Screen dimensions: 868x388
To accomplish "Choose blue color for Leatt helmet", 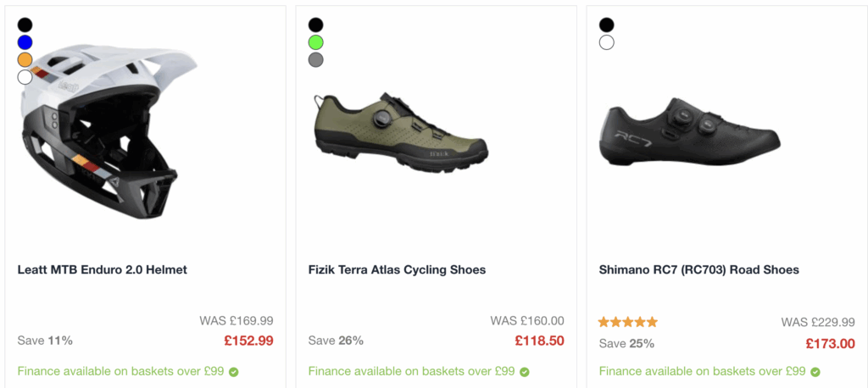I will [25, 42].
